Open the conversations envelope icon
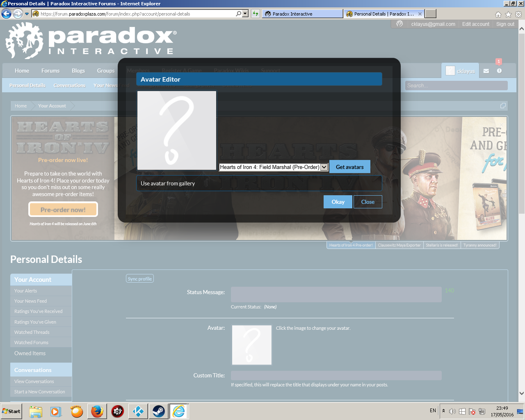The height and width of the screenshot is (420, 525). (486, 71)
